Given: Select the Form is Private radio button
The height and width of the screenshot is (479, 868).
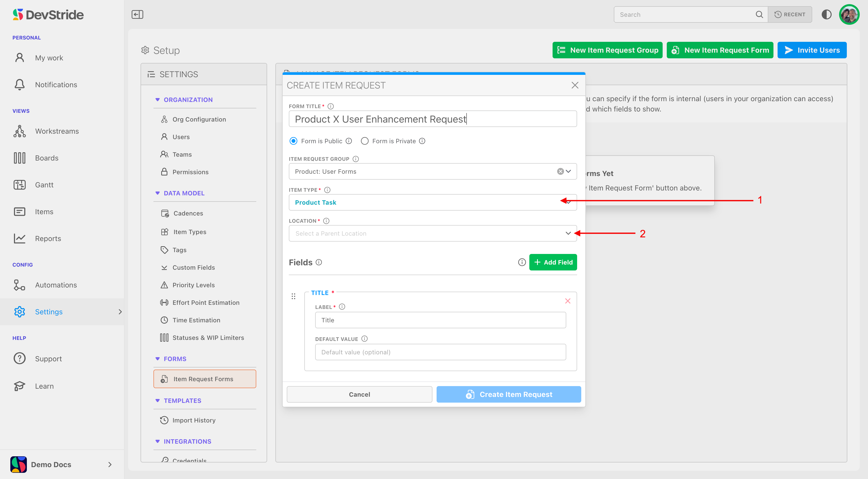Looking at the screenshot, I should [365, 141].
